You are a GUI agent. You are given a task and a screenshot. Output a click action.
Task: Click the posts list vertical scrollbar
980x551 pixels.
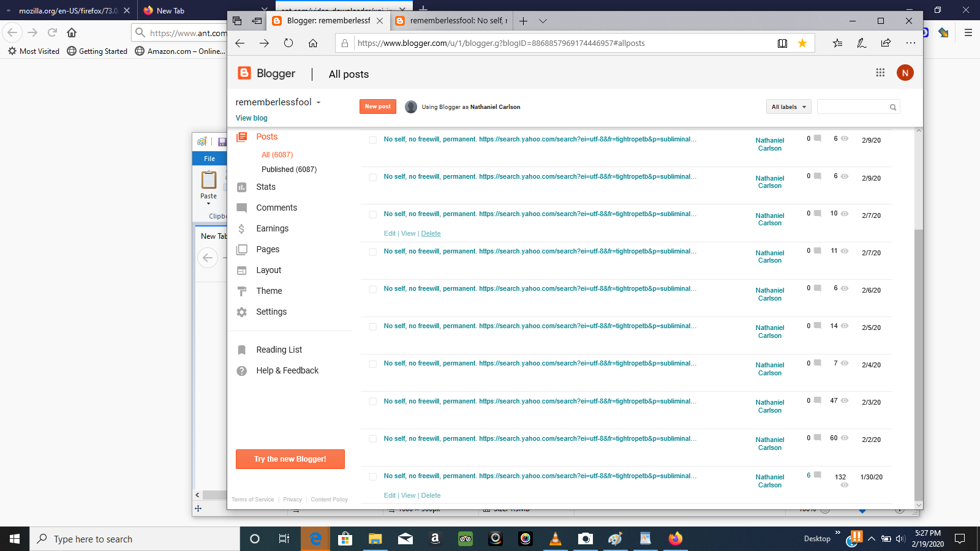coord(918,364)
